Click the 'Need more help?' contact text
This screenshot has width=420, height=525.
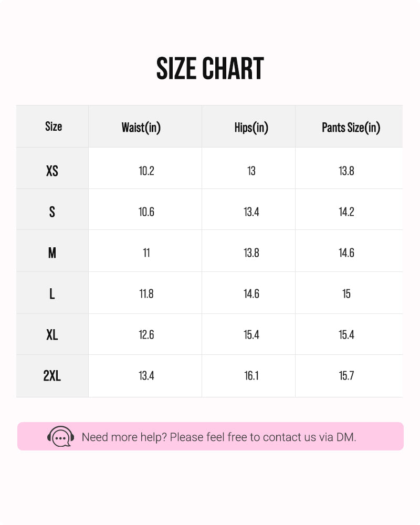coord(219,437)
